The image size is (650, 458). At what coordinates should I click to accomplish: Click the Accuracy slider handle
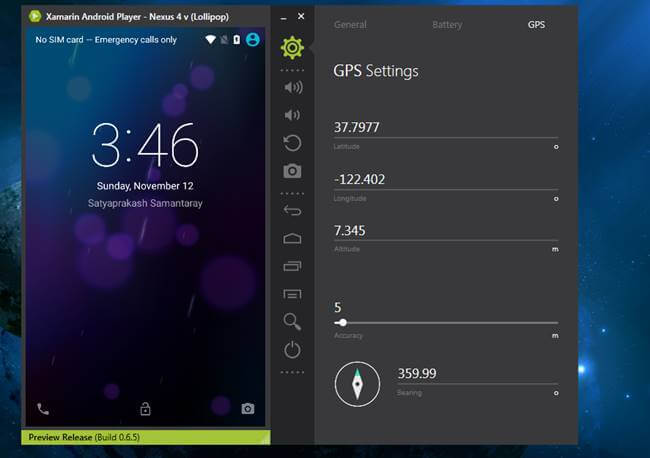click(x=343, y=322)
